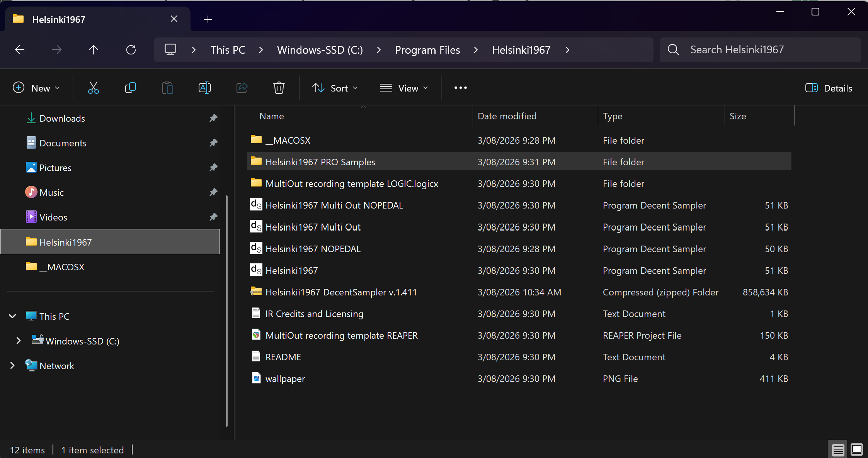The height and width of the screenshot is (458, 868).
Task: Click the PC monitor icon in address bar
Action: pyautogui.click(x=170, y=50)
